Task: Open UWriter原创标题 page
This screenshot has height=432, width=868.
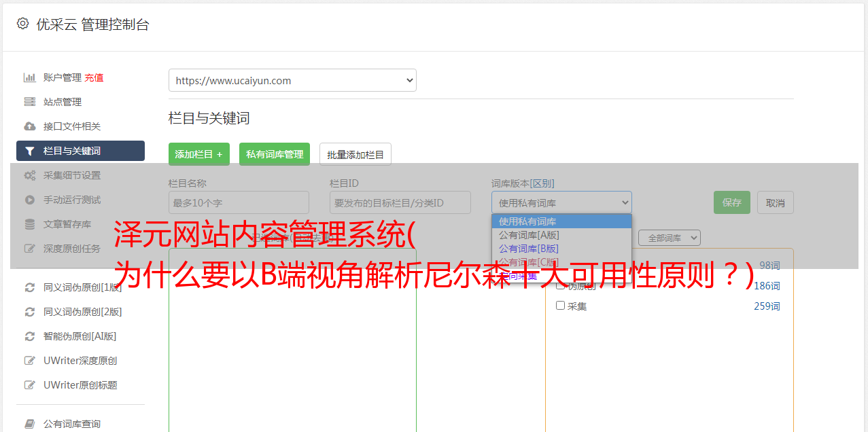Action: pos(80,385)
